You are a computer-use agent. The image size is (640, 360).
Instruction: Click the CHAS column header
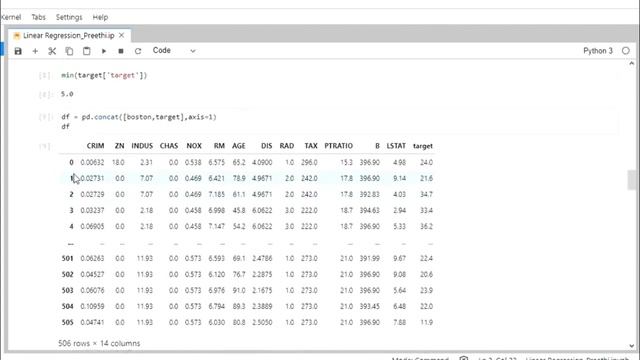169,146
